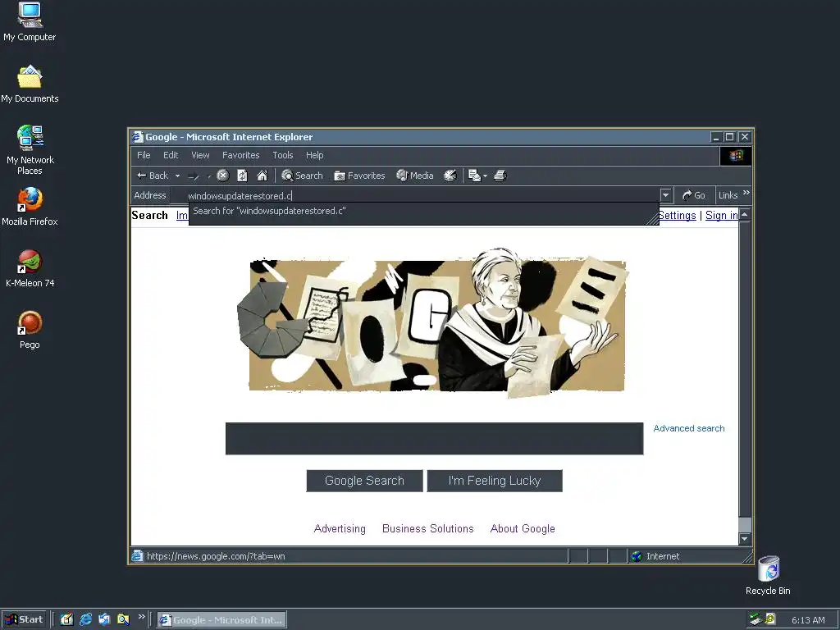
Task: Focus the Google search text box
Action: [x=435, y=439]
